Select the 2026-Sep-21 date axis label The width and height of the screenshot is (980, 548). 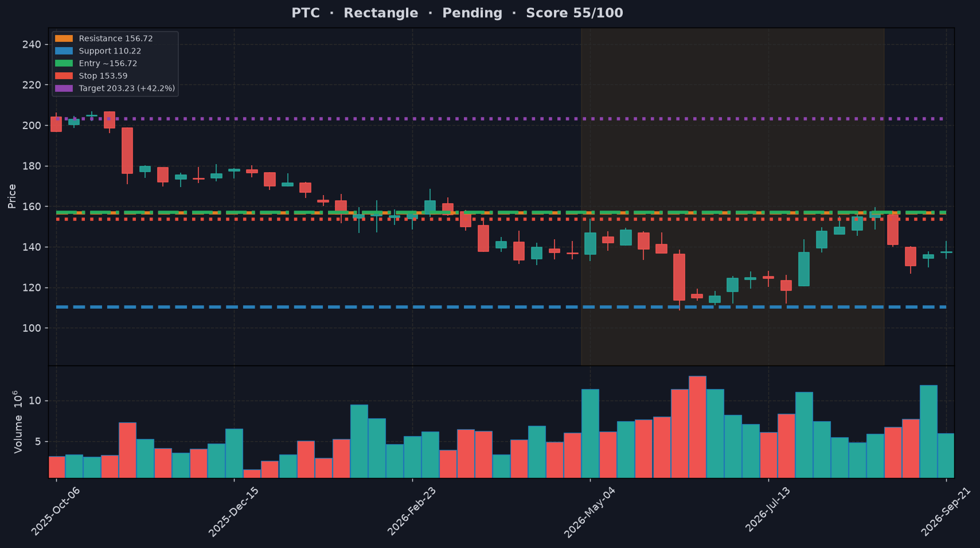(x=946, y=511)
